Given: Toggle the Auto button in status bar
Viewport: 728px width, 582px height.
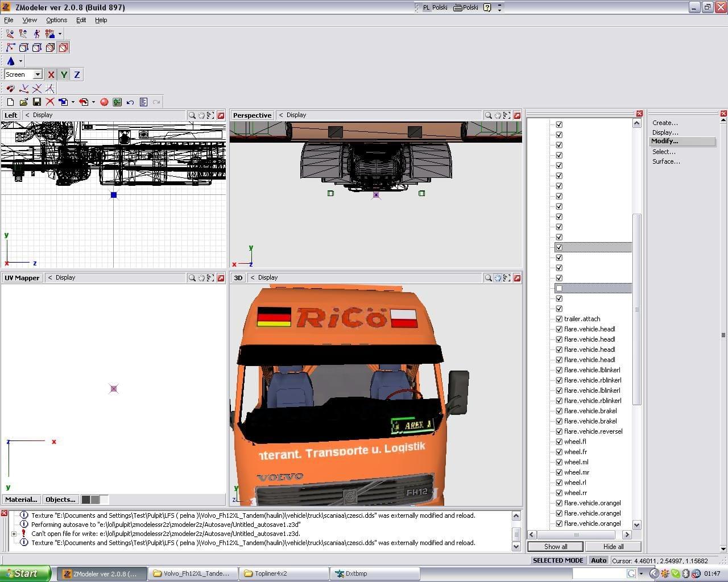Looking at the screenshot, I should point(598,560).
